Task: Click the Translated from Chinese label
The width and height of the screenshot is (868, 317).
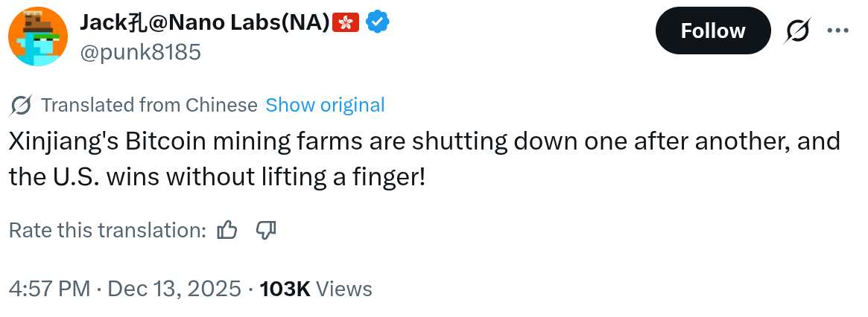Action: (149, 105)
